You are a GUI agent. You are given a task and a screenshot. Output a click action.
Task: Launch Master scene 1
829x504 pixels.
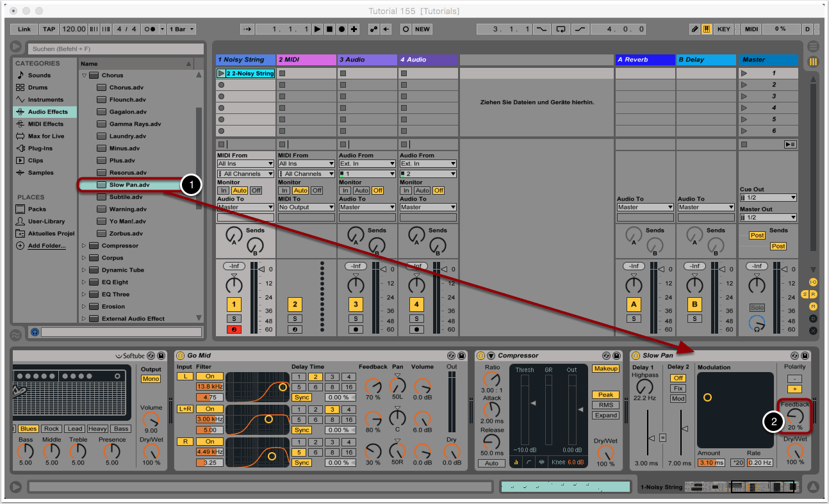[744, 74]
